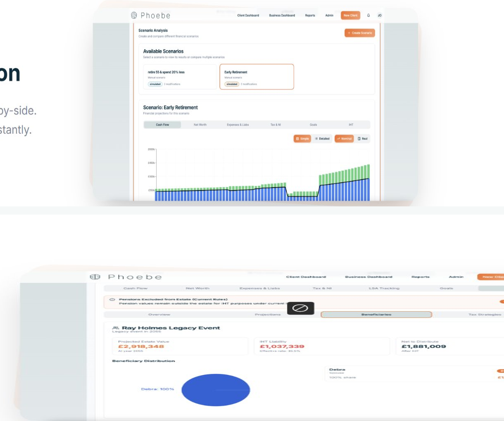Viewport: 504px width, 421px height.
Task: Switch chart to Detailed view
Action: point(322,139)
